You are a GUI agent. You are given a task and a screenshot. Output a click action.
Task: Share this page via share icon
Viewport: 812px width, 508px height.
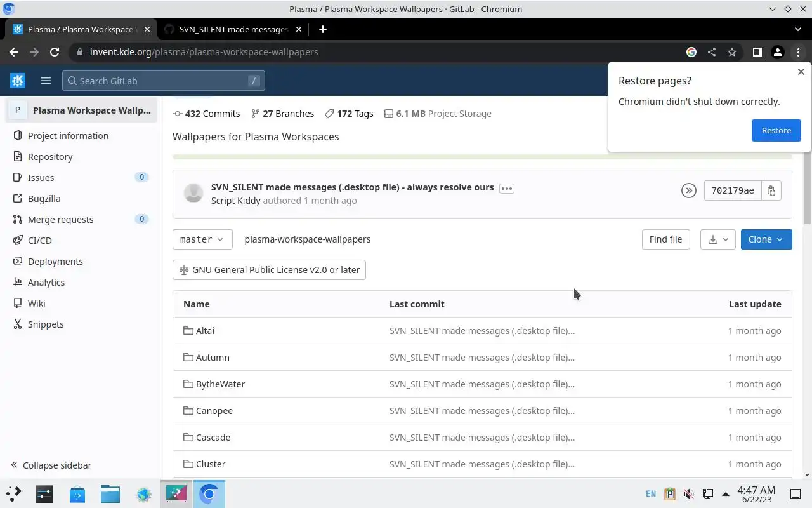pos(712,52)
